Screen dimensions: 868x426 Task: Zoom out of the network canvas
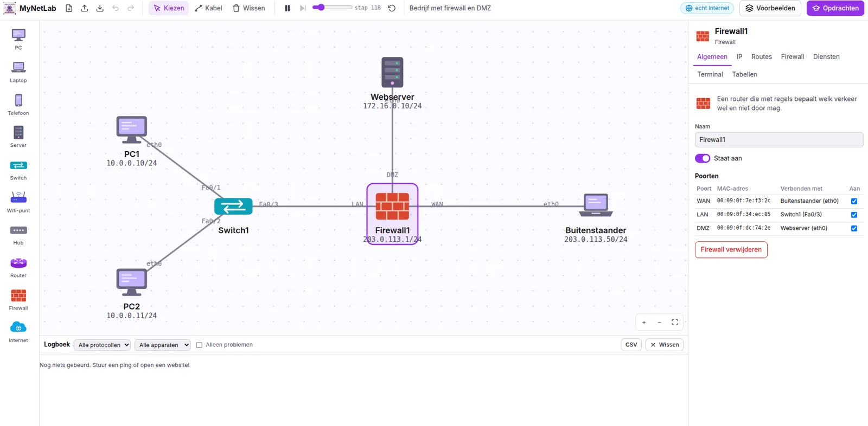660,322
